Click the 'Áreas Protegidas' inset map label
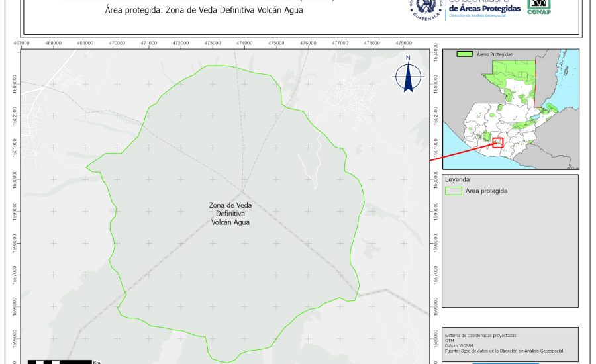Image resolution: width=596 pixels, height=364 pixels. point(495,54)
